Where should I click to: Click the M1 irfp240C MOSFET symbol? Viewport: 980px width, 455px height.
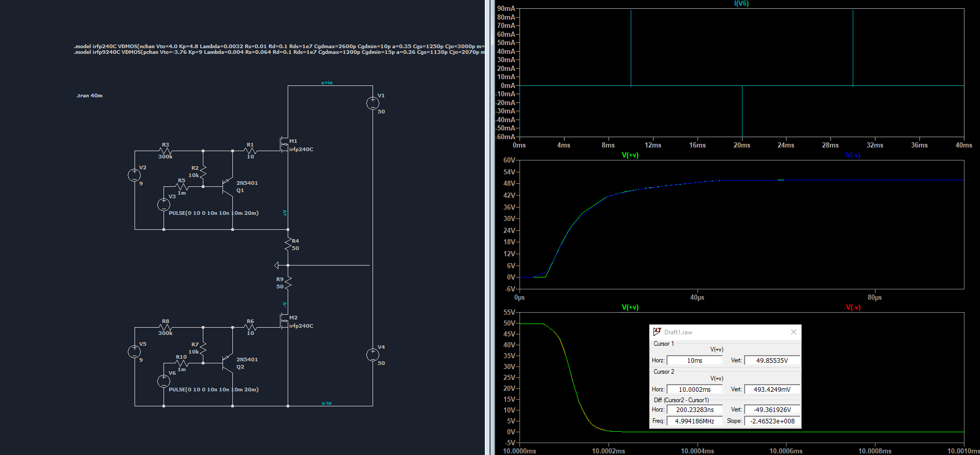coord(284,144)
